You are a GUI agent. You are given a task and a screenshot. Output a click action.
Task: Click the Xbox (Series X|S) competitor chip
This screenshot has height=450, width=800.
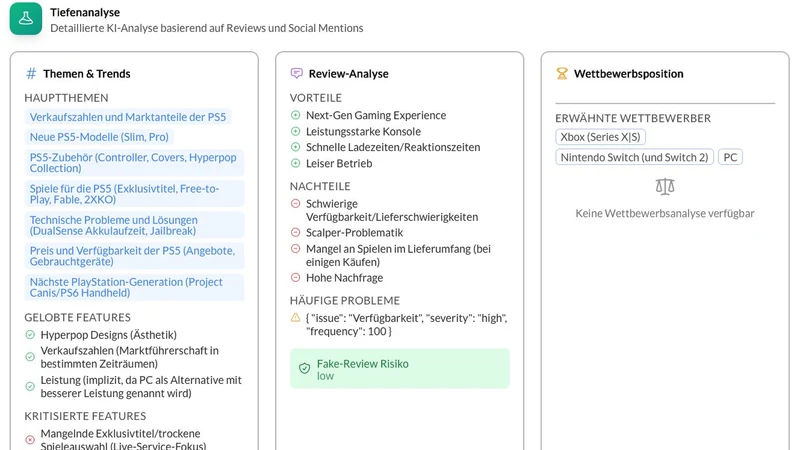tap(600, 137)
